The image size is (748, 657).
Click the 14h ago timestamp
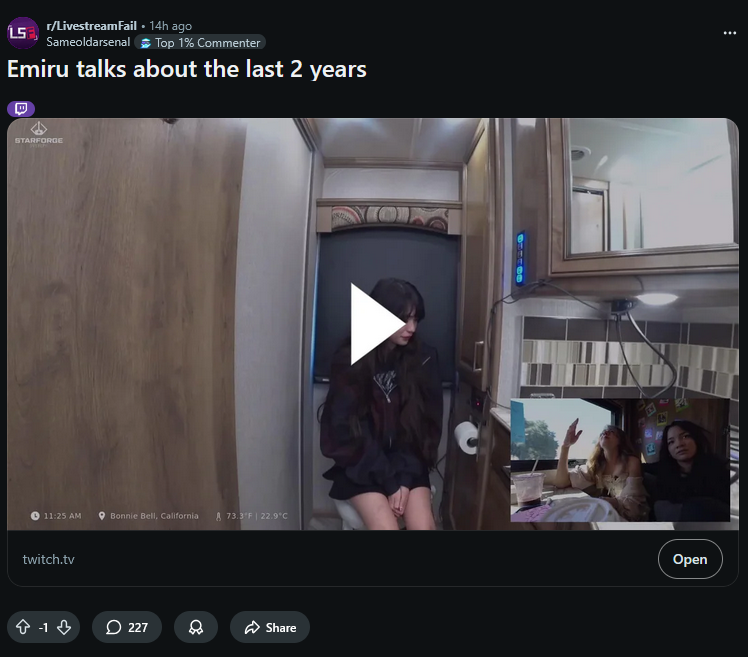pos(170,26)
